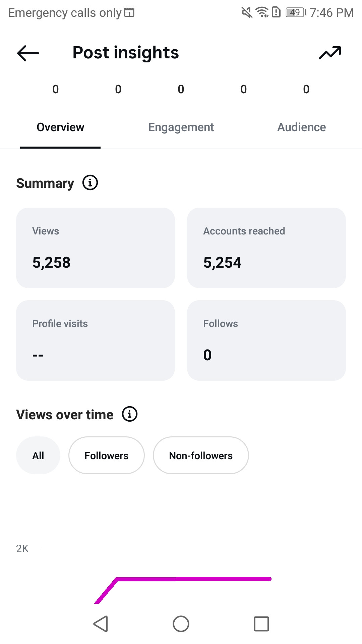
Task: Open the Views 5,258 card
Action: pyautogui.click(x=96, y=248)
